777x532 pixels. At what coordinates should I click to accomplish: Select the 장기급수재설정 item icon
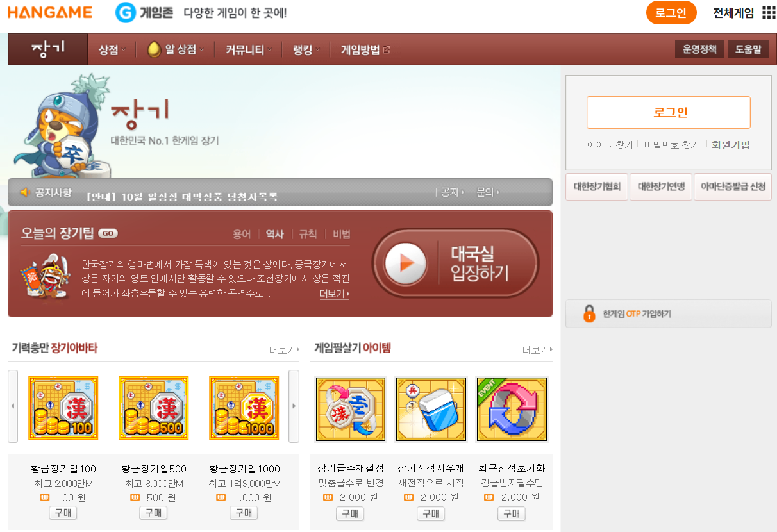pyautogui.click(x=351, y=409)
